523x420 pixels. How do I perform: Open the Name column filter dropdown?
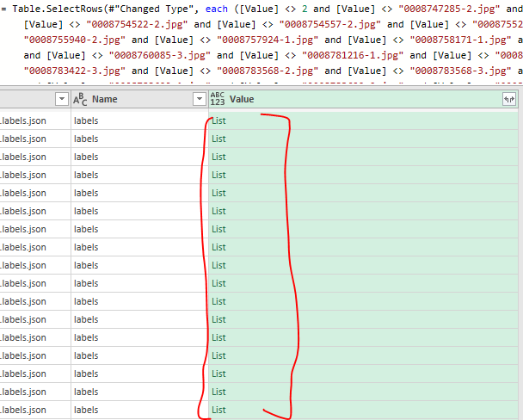200,99
